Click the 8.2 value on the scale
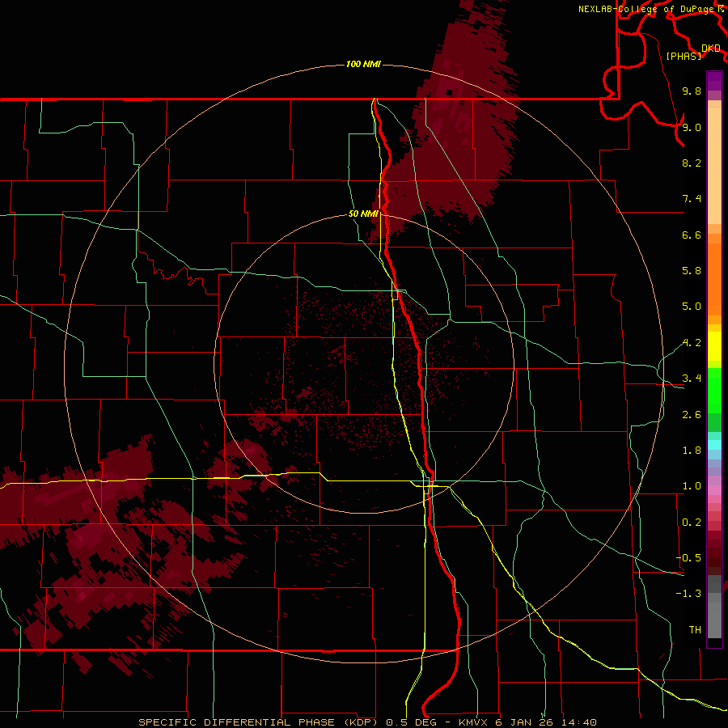This screenshot has width=728, height=728. 692,163
